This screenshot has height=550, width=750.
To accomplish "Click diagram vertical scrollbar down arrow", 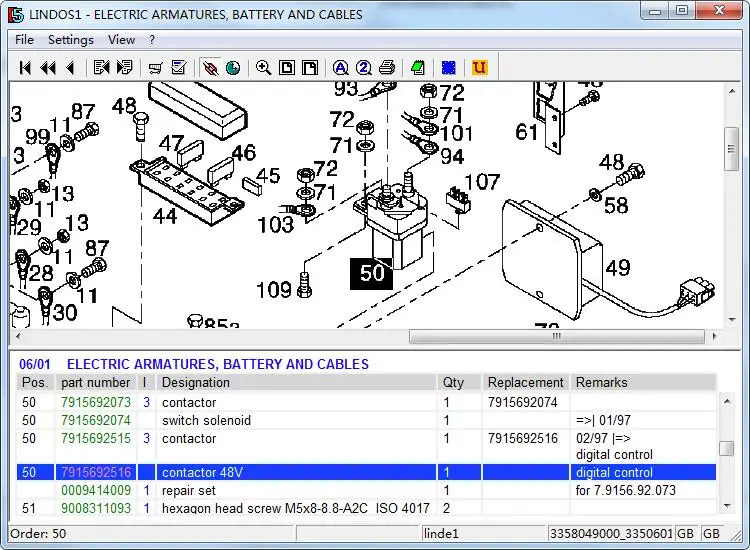I will tap(731, 319).
